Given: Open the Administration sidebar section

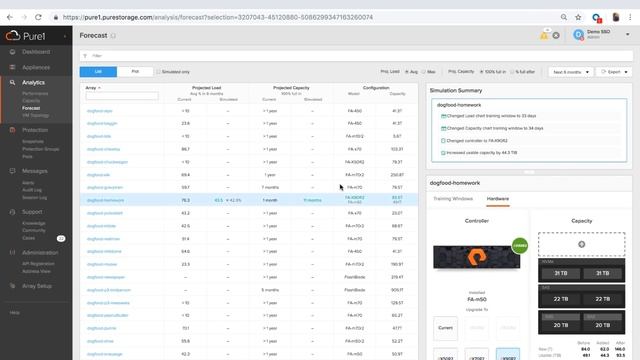Looking at the screenshot, I should [x=40, y=253].
